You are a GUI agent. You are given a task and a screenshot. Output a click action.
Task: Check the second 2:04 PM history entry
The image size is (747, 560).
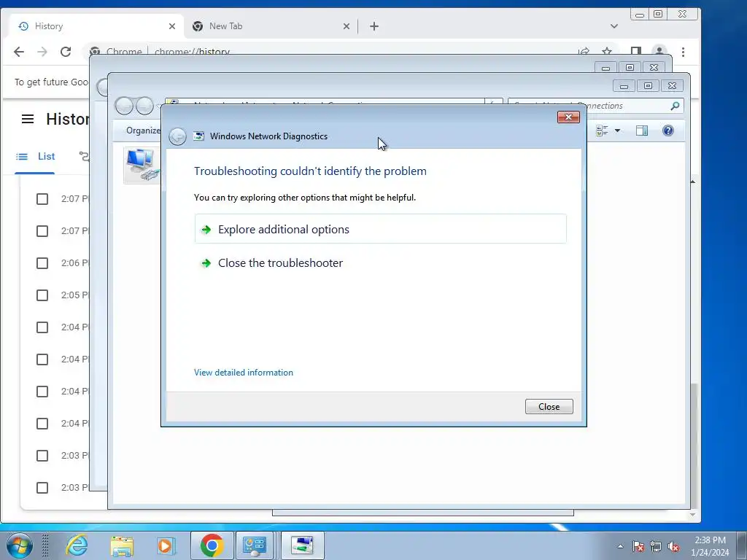(x=42, y=359)
